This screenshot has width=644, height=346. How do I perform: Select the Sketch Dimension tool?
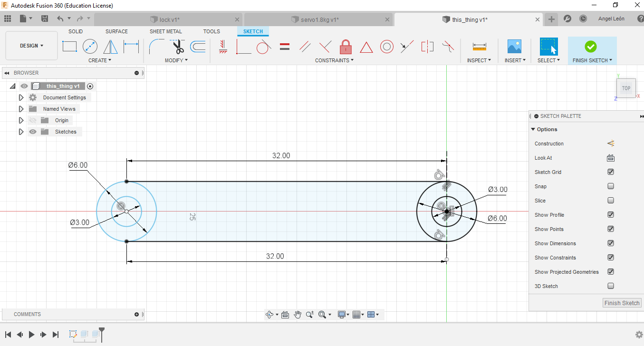(131, 47)
